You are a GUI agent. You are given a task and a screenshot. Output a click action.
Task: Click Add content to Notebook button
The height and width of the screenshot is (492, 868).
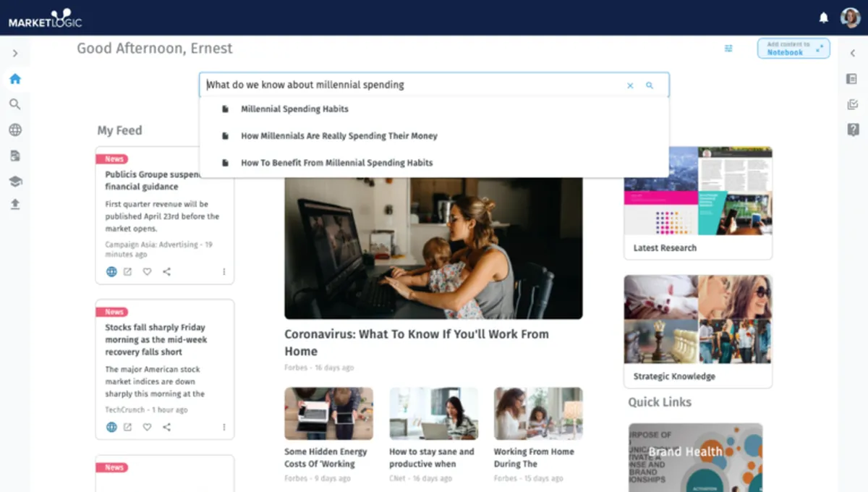point(793,48)
